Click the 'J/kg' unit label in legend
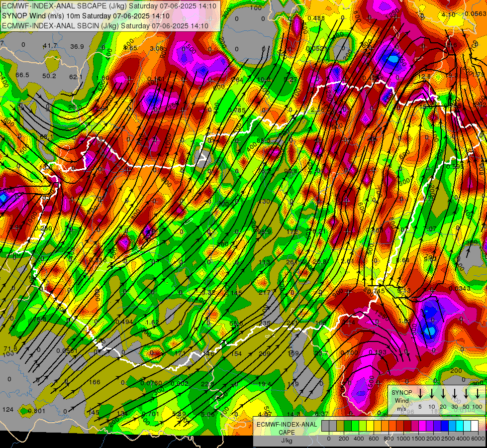Screen dimensions: 487x448 coord(287,441)
